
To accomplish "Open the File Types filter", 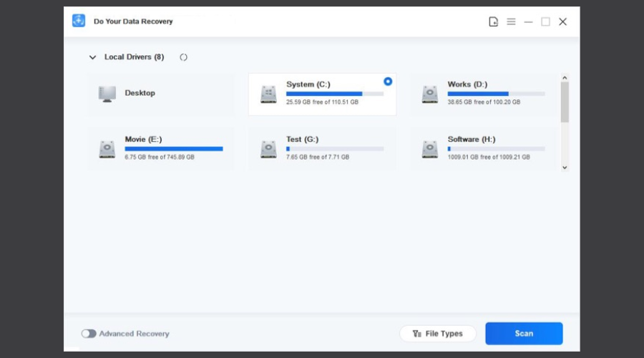I will [x=438, y=334].
